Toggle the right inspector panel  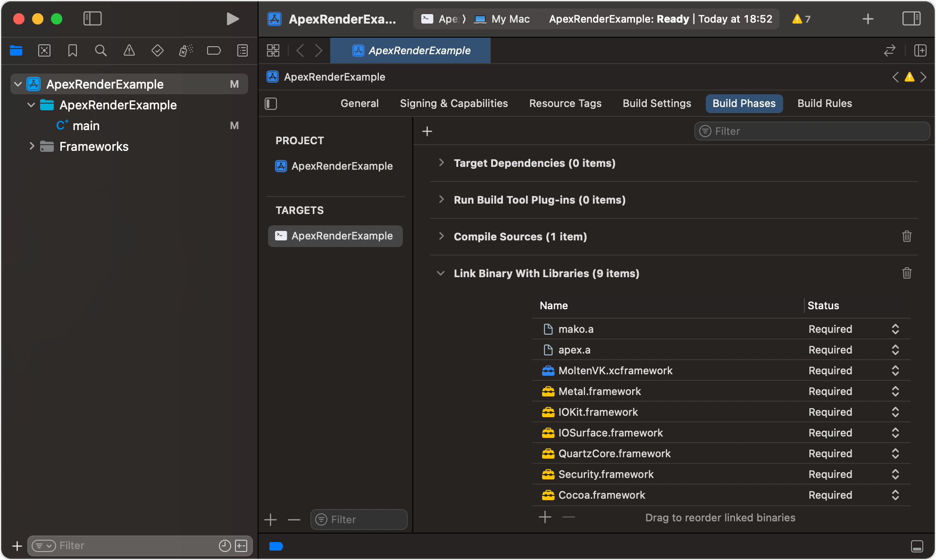911,19
